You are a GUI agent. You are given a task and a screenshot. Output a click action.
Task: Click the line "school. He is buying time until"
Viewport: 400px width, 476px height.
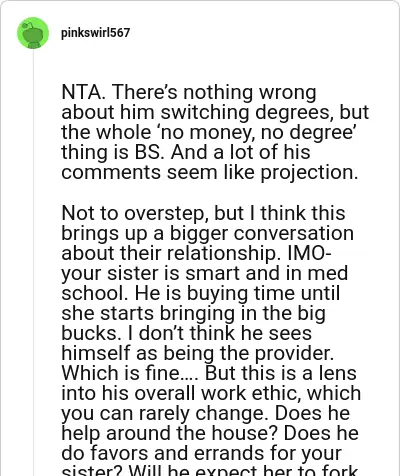(201, 293)
